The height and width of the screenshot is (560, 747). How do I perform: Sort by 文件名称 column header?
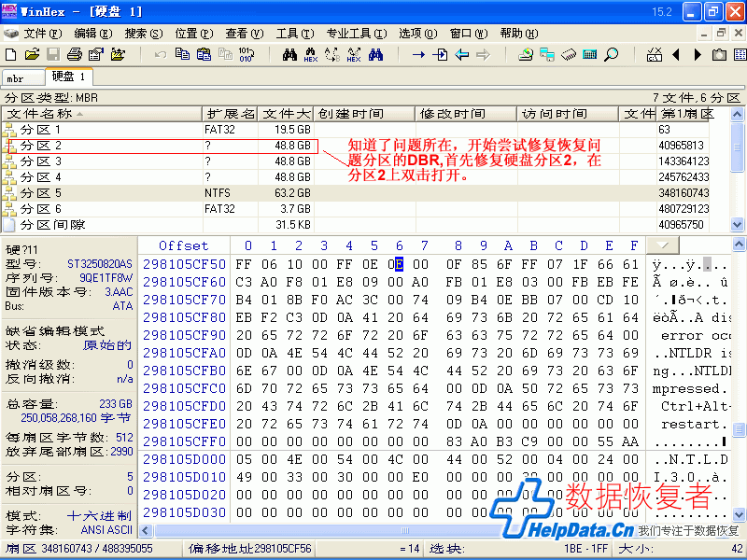coord(102,114)
